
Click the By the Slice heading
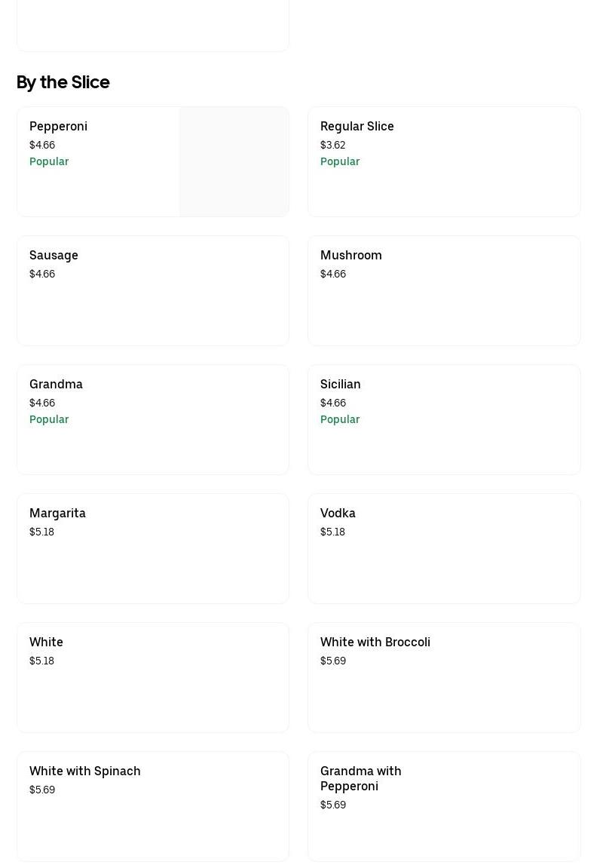(63, 82)
